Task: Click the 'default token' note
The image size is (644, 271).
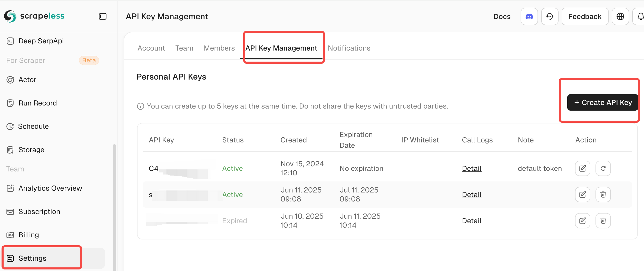Action: tap(540, 168)
